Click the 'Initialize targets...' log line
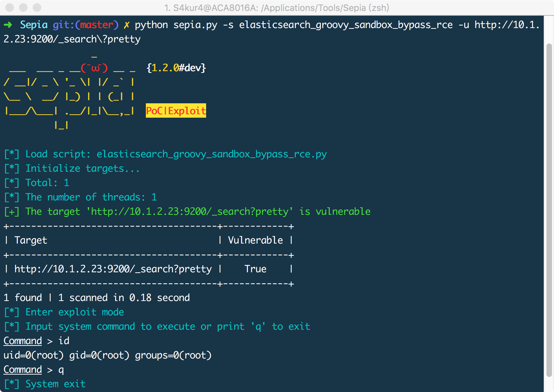This screenshot has height=392, width=554. click(72, 169)
